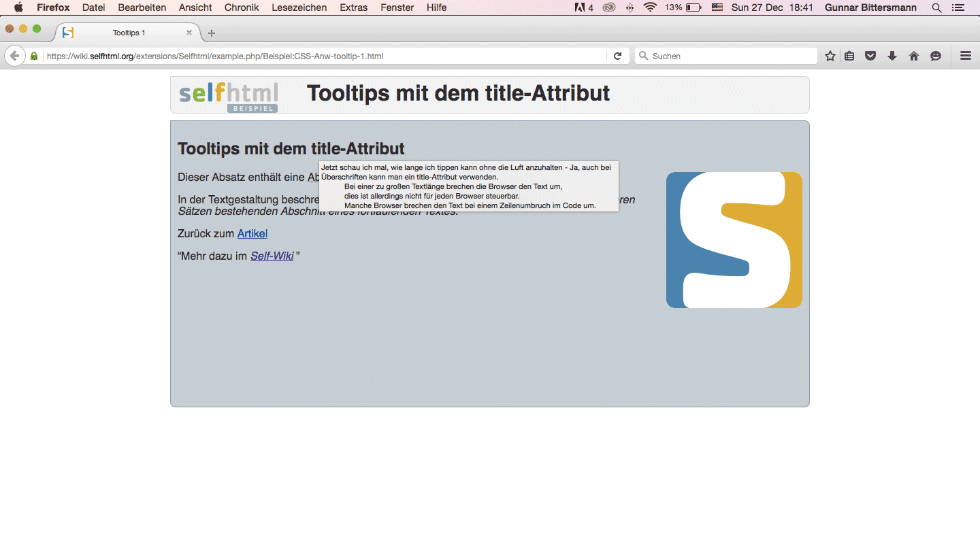Viewport: 980px width, 544px height.
Task: Open the Firefox hamburger menu
Action: pyautogui.click(x=965, y=56)
